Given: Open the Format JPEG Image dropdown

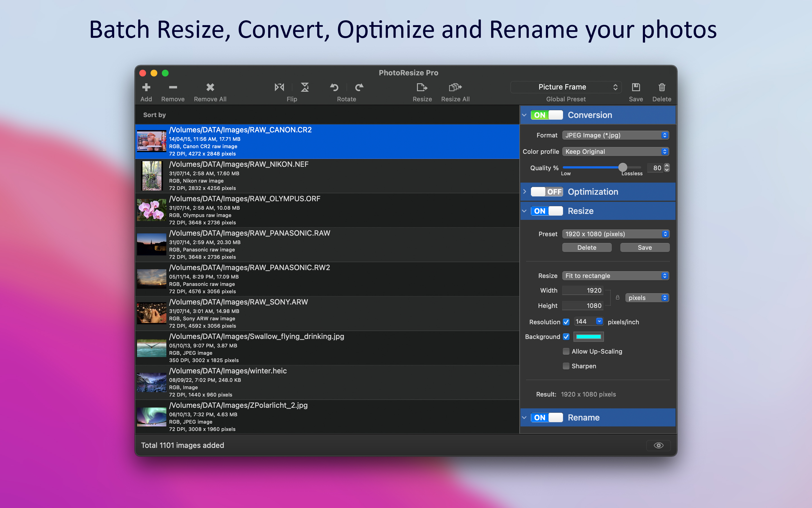Looking at the screenshot, I should 615,135.
